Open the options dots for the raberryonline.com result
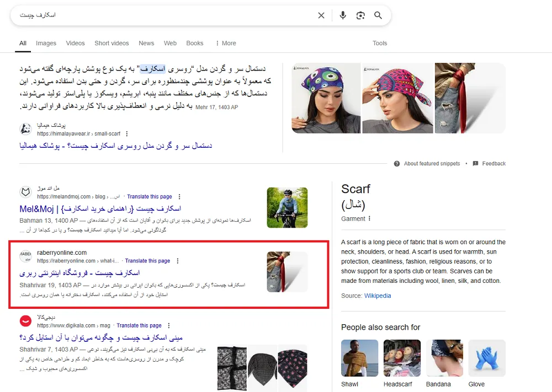The width and height of the screenshot is (552, 392). coord(177,261)
